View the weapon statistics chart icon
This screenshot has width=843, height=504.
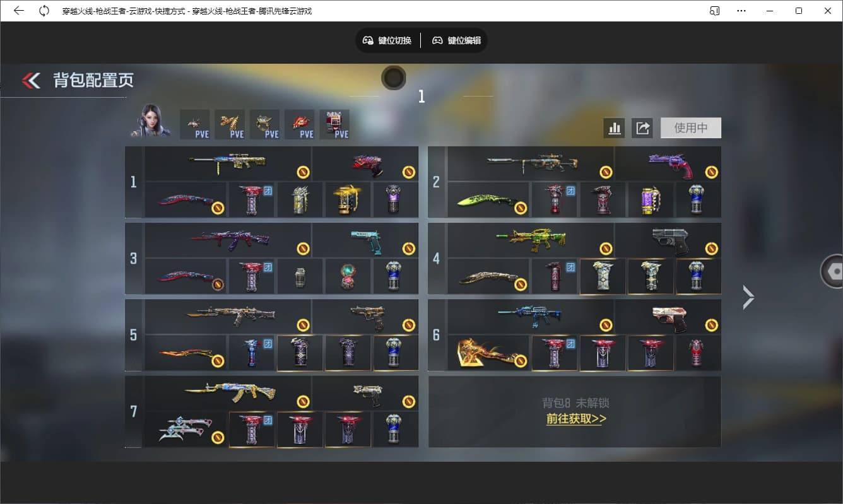click(x=614, y=128)
